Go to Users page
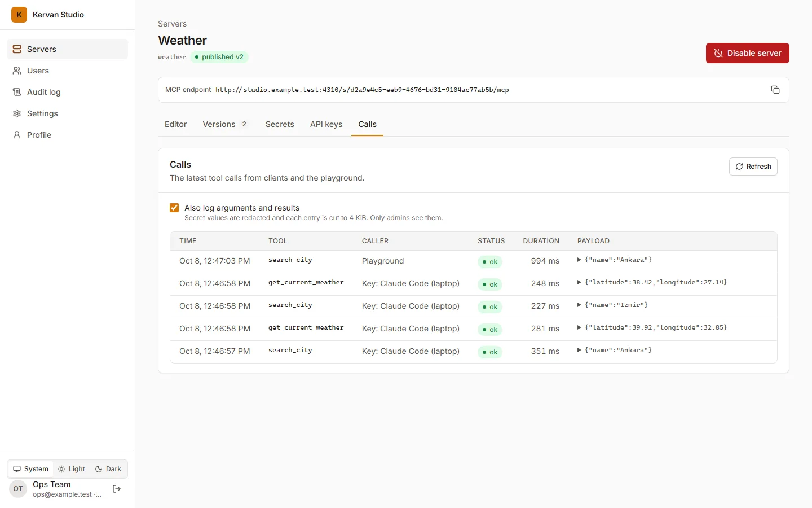Image resolution: width=812 pixels, height=508 pixels. (67, 71)
